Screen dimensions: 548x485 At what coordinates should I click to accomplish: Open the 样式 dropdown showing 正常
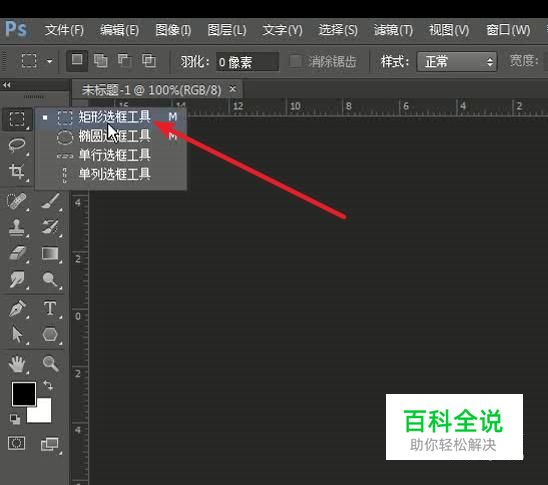click(456, 62)
